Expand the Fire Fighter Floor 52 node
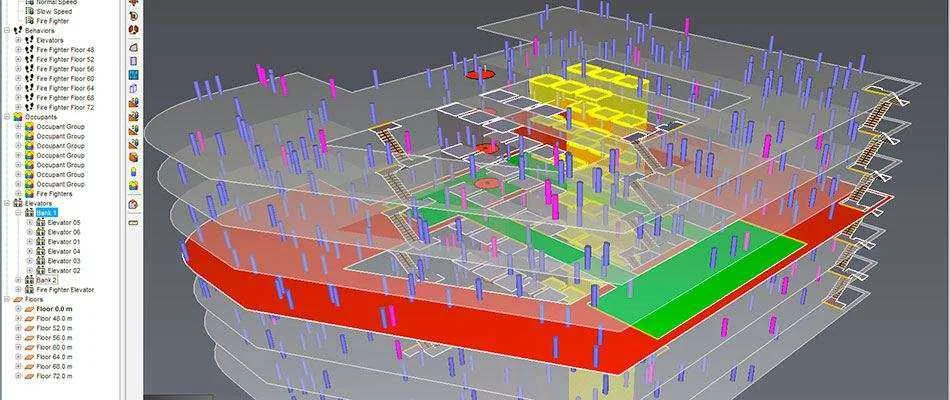950x400 pixels. tap(18, 59)
